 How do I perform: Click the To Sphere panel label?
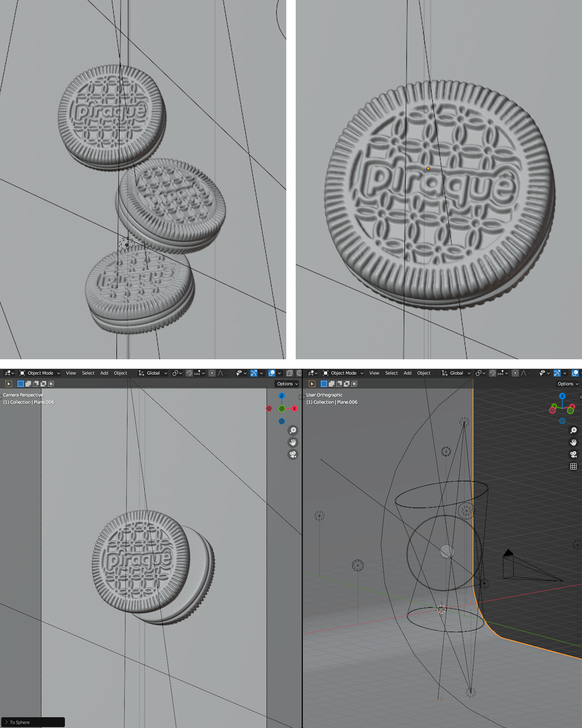click(20, 722)
